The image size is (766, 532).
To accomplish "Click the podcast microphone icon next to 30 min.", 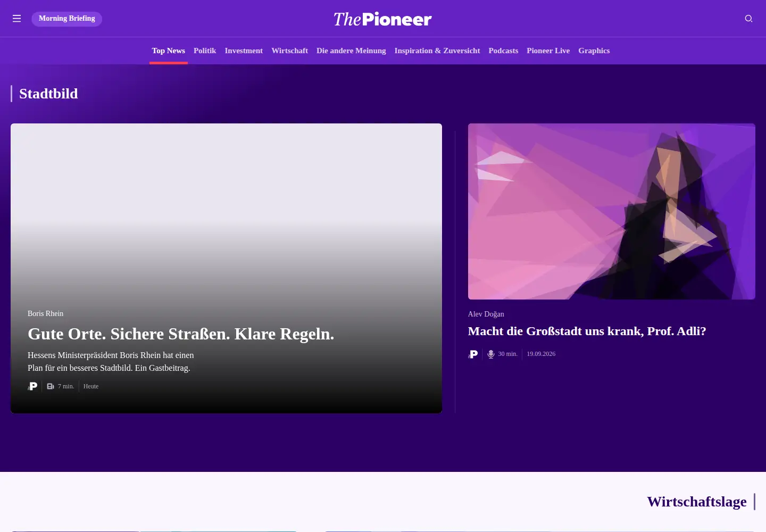I will pos(491,354).
